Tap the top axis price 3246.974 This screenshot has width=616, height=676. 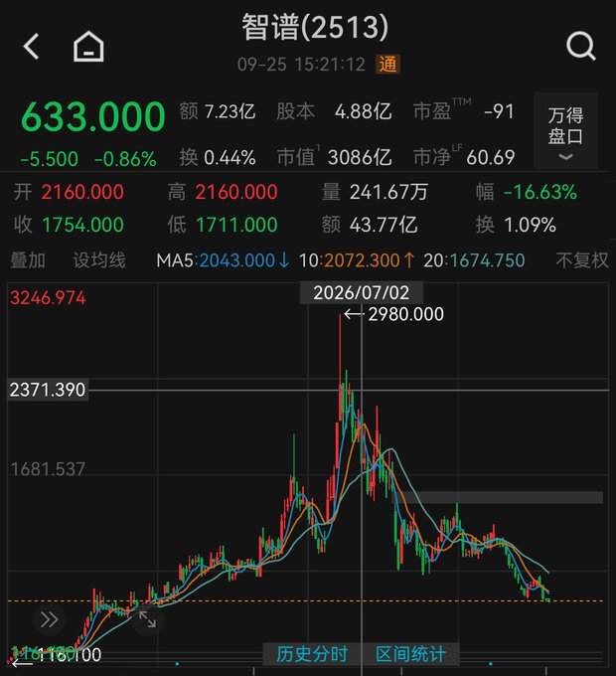[48, 297]
